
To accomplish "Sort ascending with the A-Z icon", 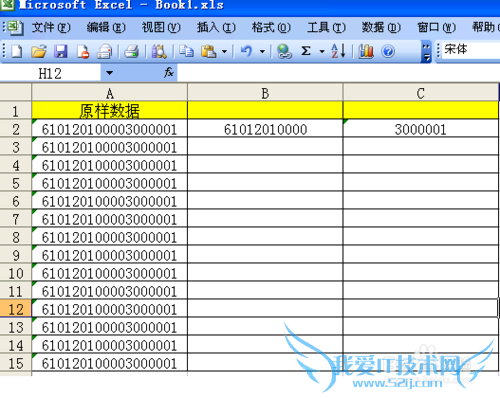I will [x=338, y=51].
